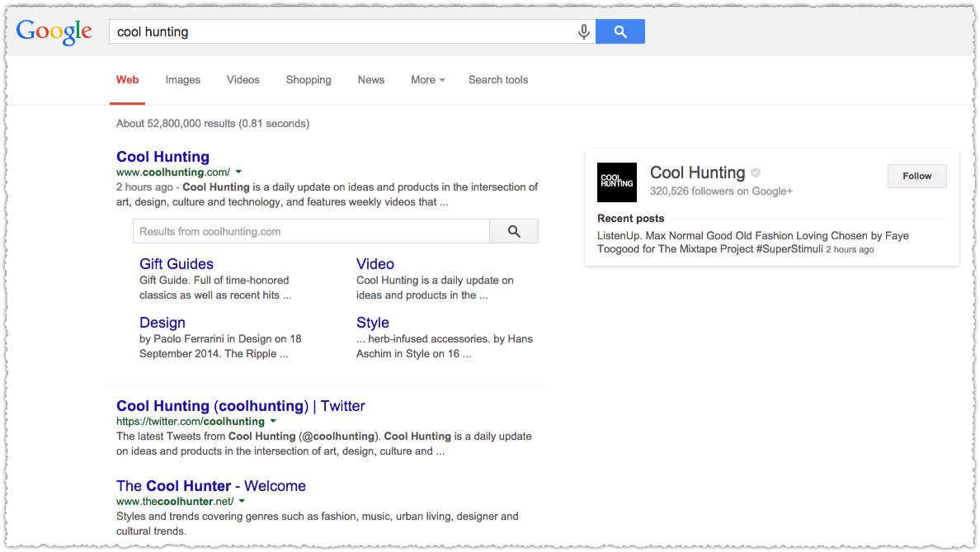Click the blue search magnifier button
Screen dimensions: 980x552
click(x=620, y=31)
